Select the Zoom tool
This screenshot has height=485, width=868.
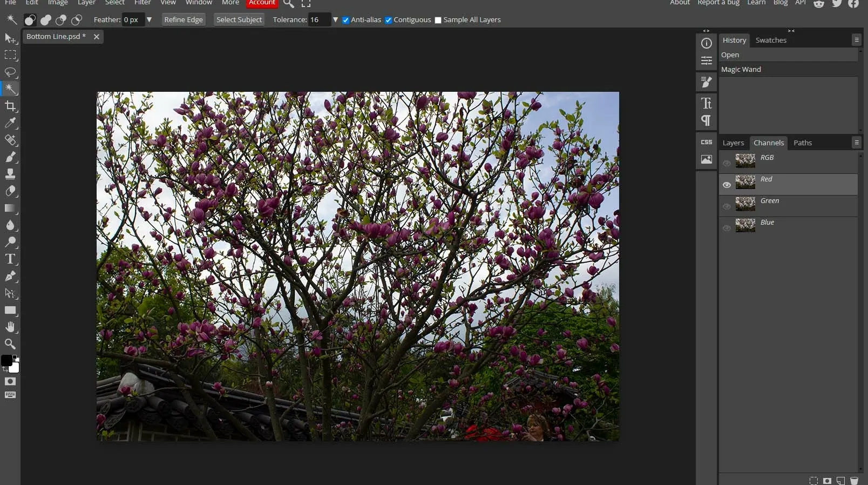pyautogui.click(x=10, y=344)
